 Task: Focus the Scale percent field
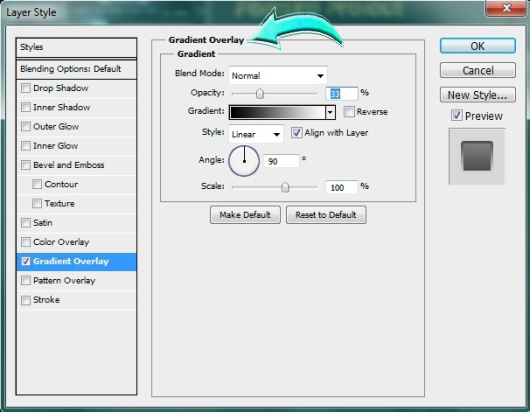click(341, 187)
